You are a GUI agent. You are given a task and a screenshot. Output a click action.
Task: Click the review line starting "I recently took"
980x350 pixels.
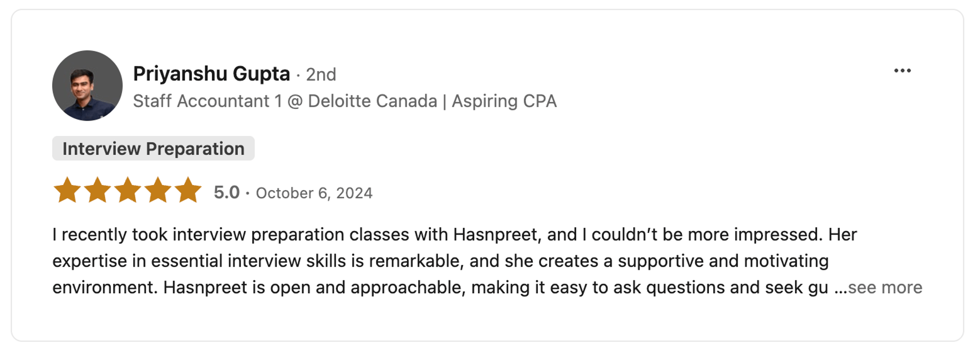[454, 235]
